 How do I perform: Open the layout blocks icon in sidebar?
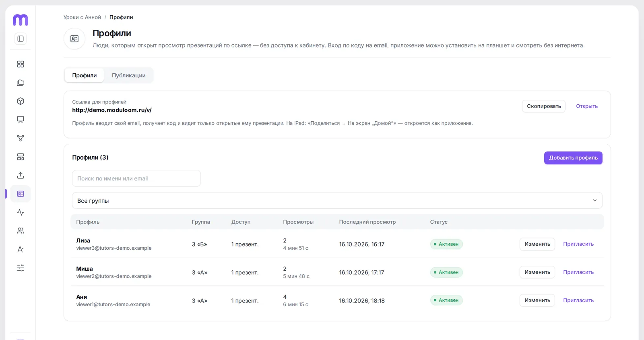point(21,157)
